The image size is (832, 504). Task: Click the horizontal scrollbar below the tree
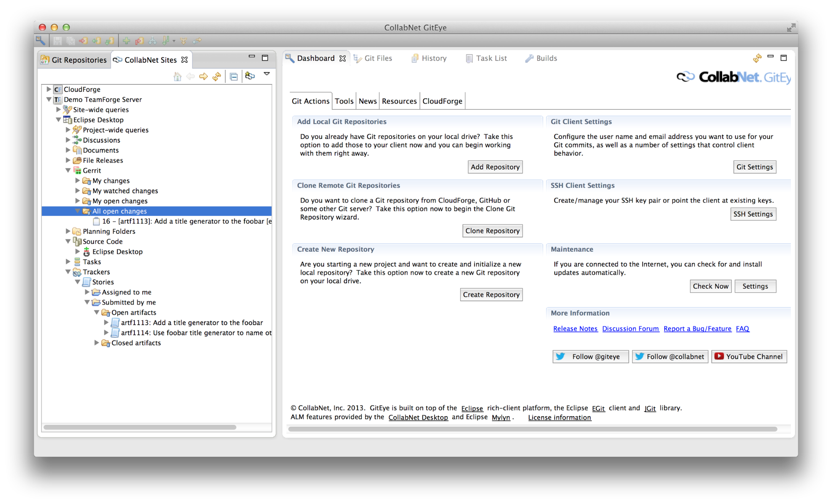coord(139,427)
